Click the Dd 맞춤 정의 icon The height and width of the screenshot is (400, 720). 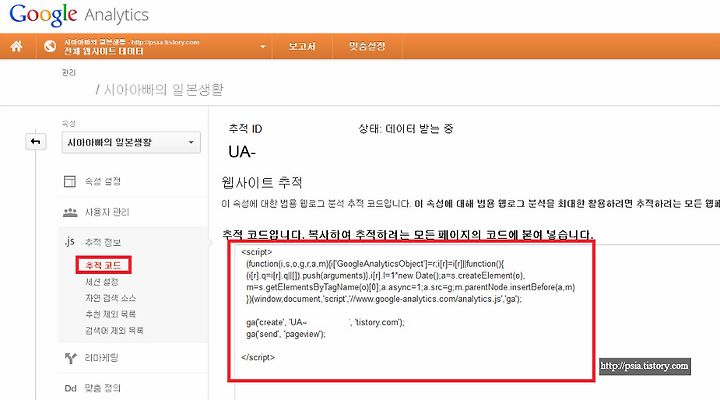coord(70,388)
